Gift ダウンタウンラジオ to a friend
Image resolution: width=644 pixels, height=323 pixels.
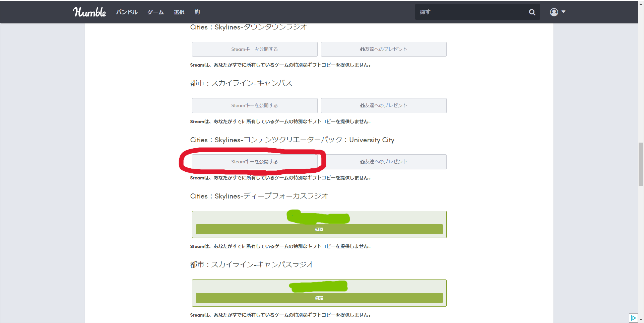point(384,49)
